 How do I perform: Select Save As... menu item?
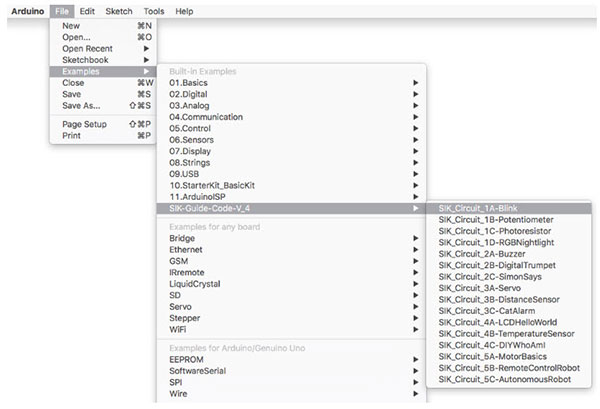[103, 106]
